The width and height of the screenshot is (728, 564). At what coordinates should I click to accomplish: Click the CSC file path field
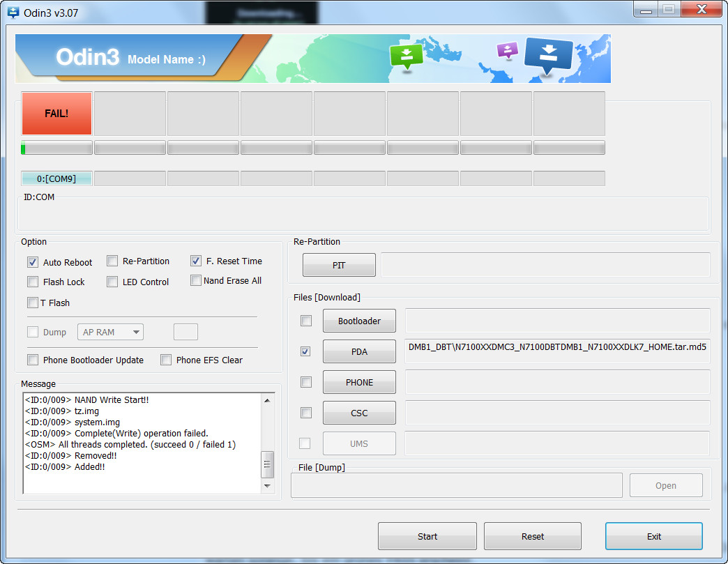558,413
